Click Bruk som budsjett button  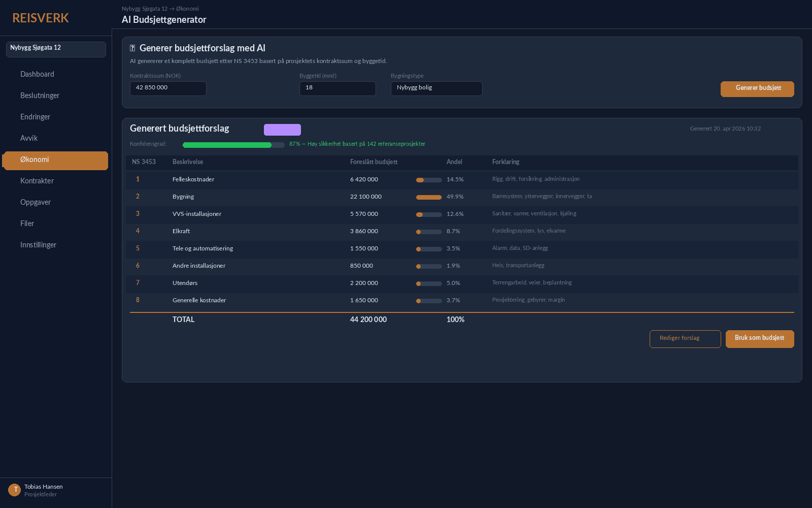759,339
